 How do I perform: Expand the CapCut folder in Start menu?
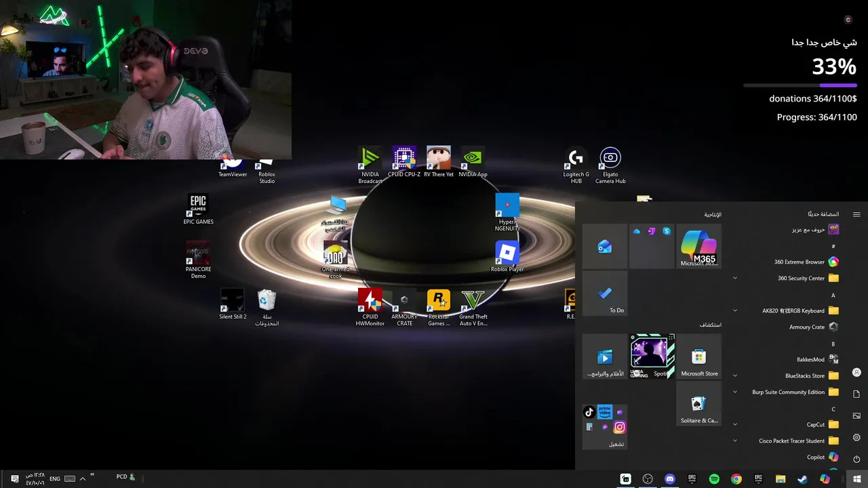787,424
